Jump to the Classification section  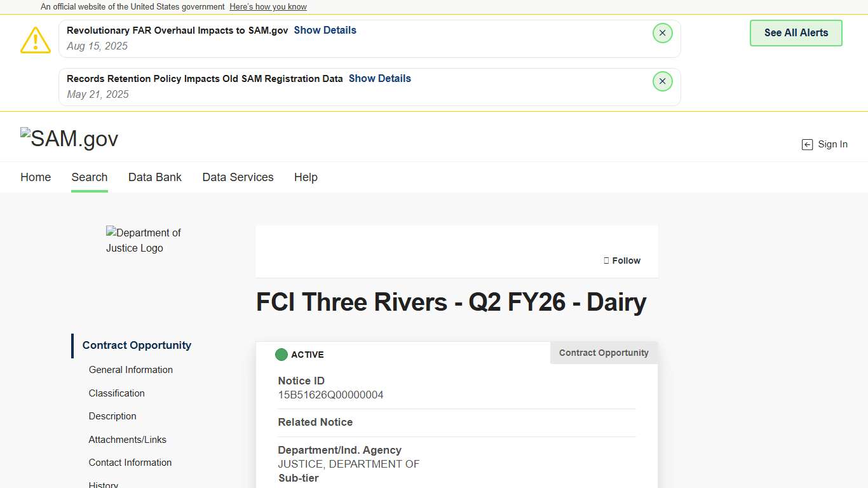click(117, 393)
